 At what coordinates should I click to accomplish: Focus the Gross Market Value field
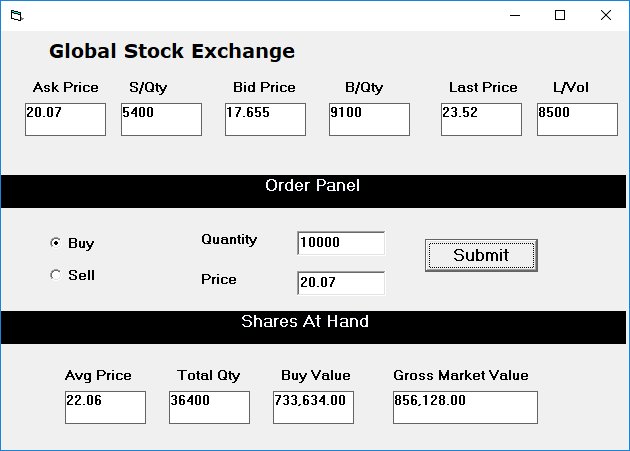coord(465,407)
